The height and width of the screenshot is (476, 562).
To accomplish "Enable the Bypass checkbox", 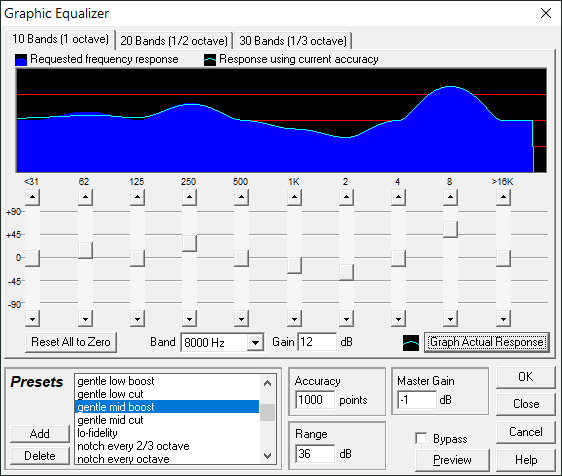I will coord(421,438).
